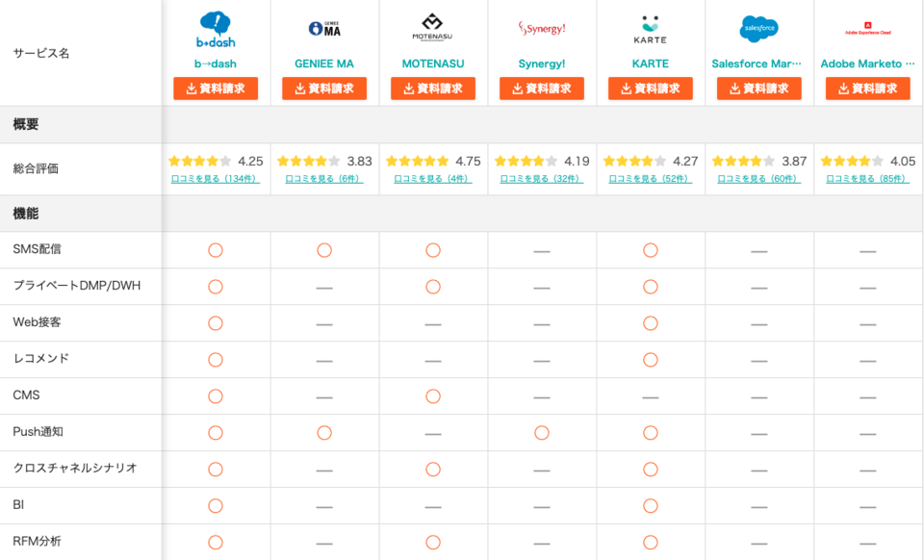Click the b→dash star rating
924x560 pixels.
(200, 162)
